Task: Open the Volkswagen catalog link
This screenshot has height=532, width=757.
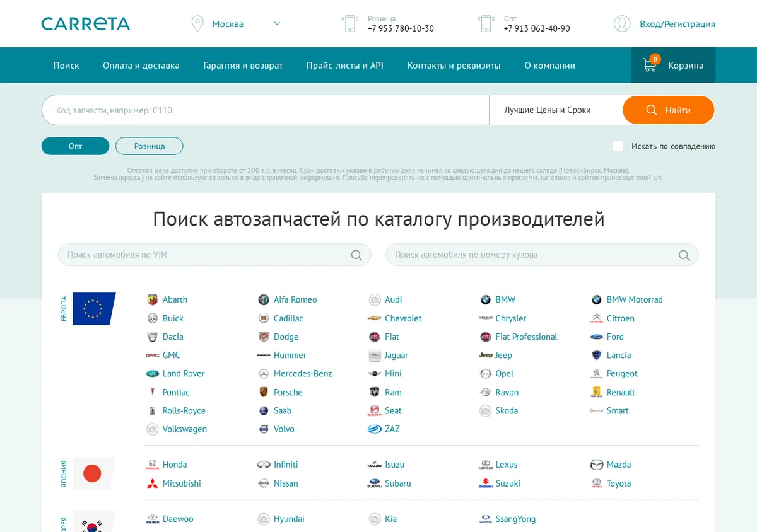Action: (185, 429)
